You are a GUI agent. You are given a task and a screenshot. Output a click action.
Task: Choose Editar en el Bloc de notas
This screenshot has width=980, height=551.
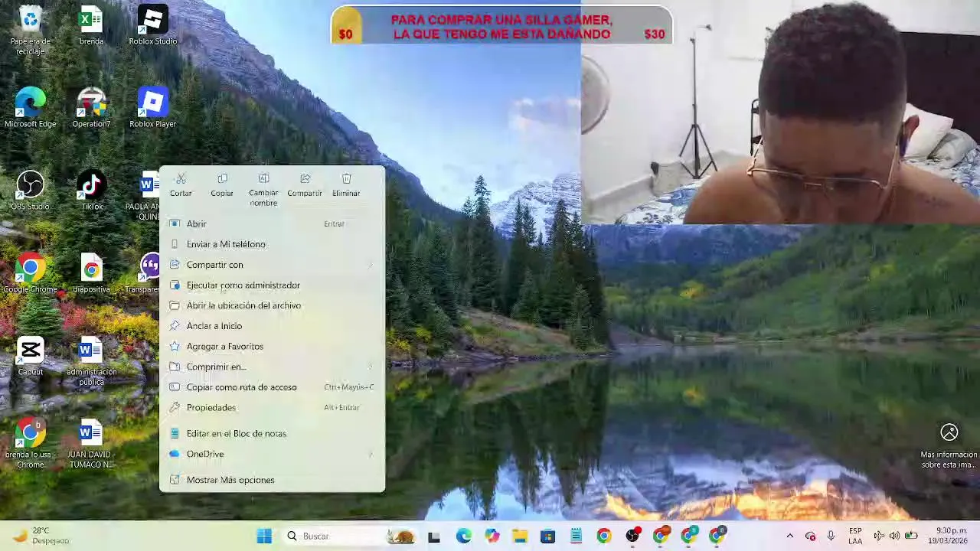point(272,433)
